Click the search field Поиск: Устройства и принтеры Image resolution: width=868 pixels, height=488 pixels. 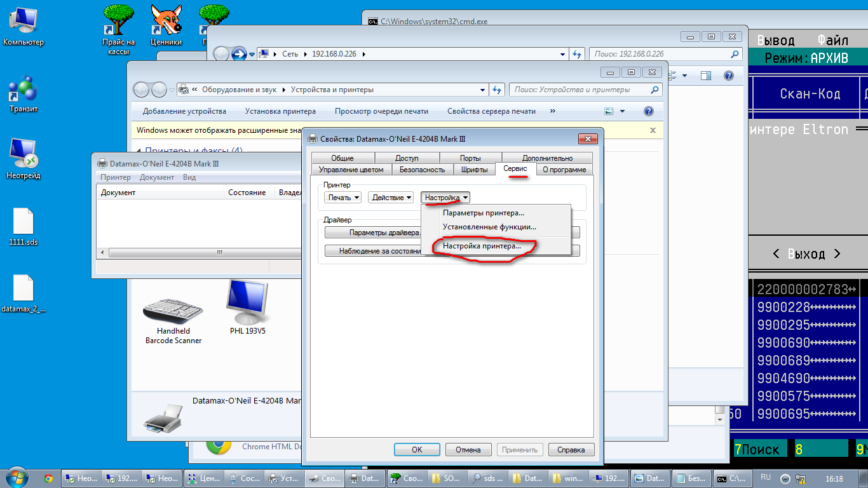pos(586,90)
